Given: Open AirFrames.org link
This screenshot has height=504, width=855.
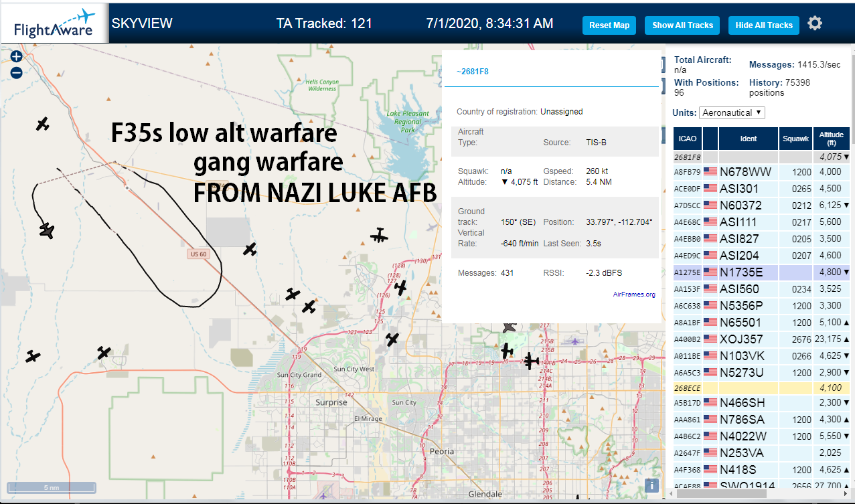Looking at the screenshot, I should pos(634,294).
